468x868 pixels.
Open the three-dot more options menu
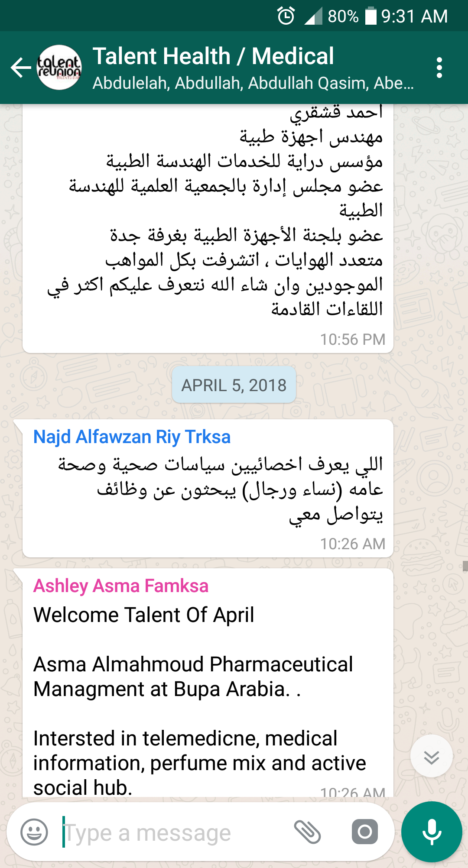[439, 68]
